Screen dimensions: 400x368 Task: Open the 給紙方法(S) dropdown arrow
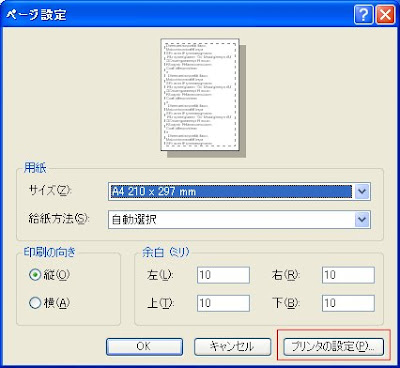coord(362,219)
